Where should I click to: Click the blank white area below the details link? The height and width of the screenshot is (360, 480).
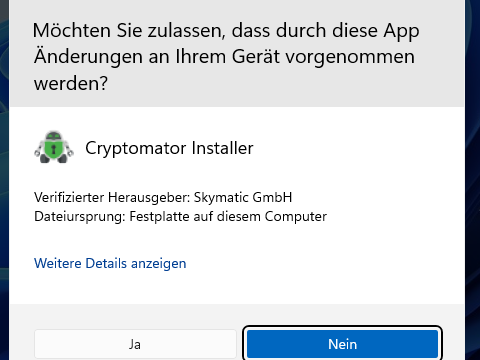point(237,288)
